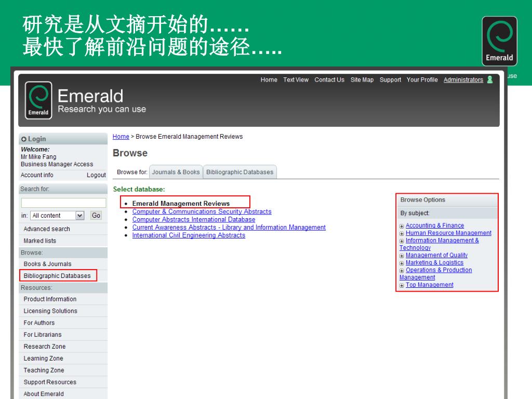532x399 pixels.
Task: Click the Go search button
Action: (x=96, y=216)
